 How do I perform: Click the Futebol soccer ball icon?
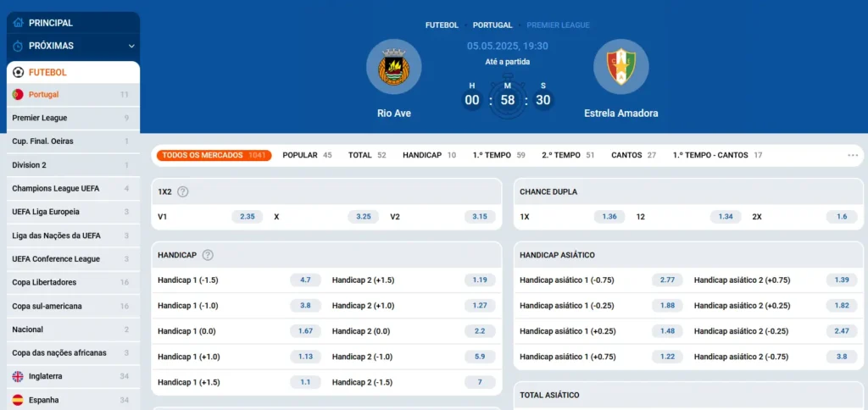pyautogui.click(x=19, y=73)
